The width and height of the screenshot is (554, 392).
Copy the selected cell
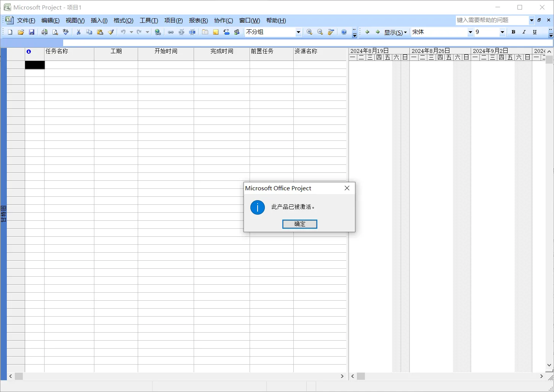pyautogui.click(x=89, y=32)
